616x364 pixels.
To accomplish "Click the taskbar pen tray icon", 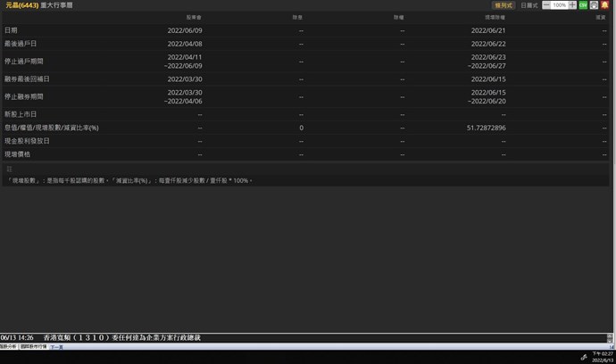I will coord(584,357).
